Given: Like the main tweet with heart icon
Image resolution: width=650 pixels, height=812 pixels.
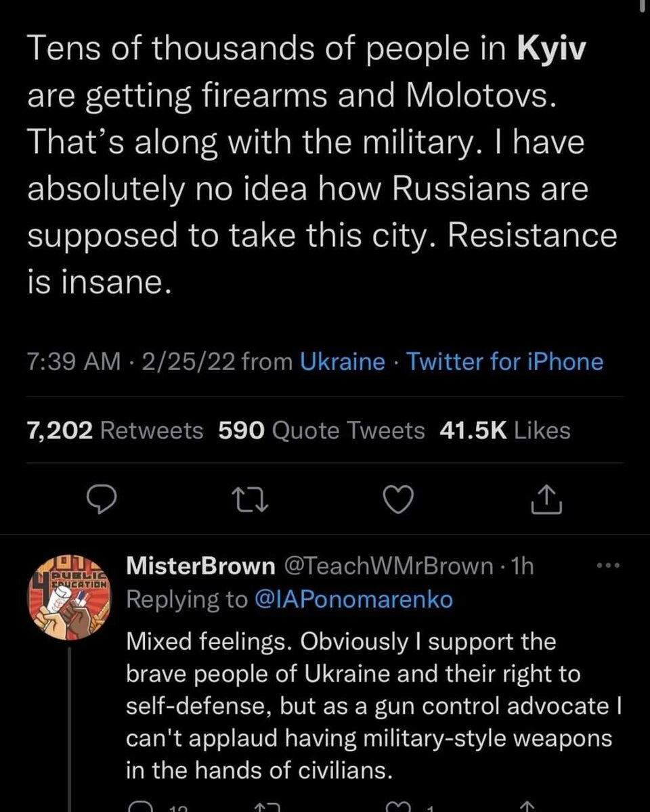Looking at the screenshot, I should [399, 499].
